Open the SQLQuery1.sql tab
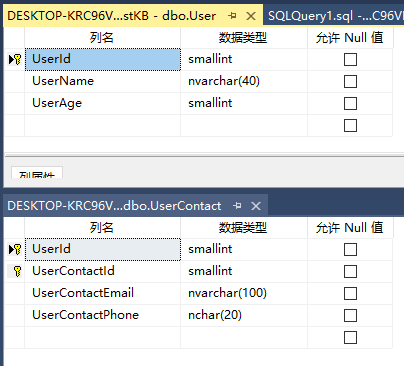This screenshot has width=404, height=366. click(335, 16)
